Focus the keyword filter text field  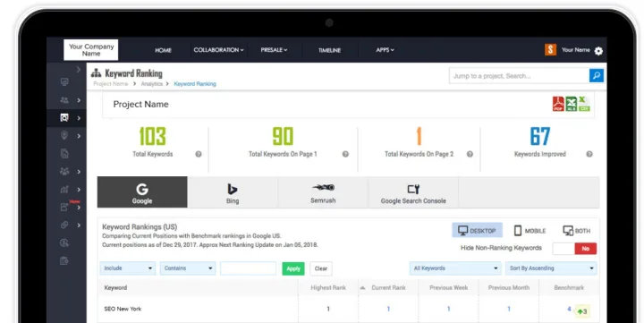click(x=248, y=268)
